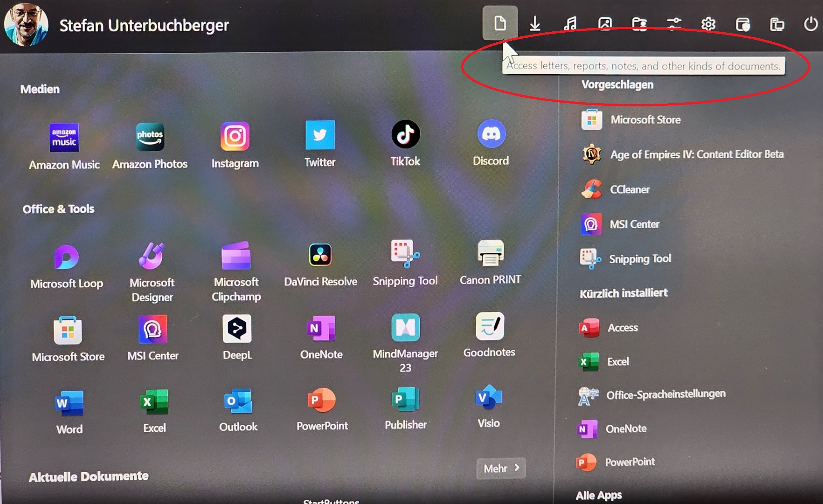Launch Word
Viewport: 823px width, 504px height.
(69, 412)
